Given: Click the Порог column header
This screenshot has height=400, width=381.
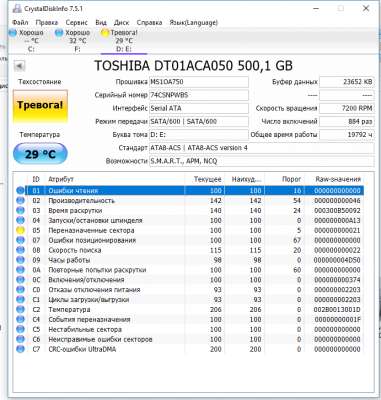Looking at the screenshot, I should pyautogui.click(x=284, y=179).
